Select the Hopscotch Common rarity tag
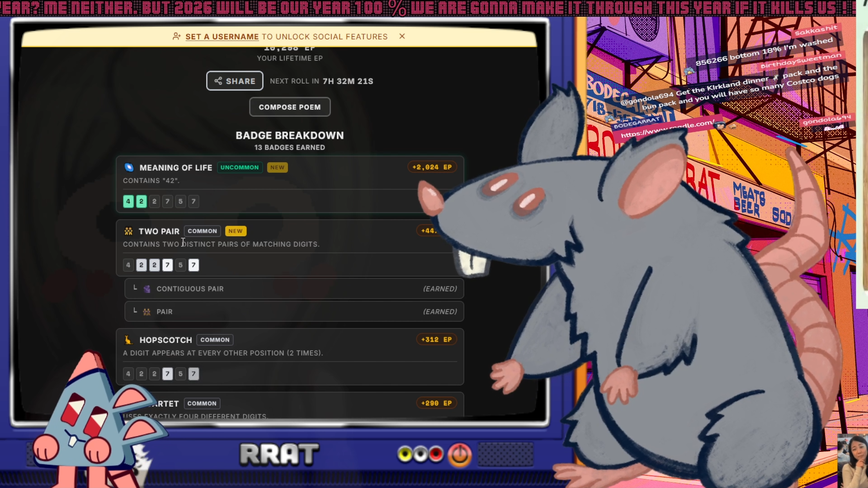 215,340
